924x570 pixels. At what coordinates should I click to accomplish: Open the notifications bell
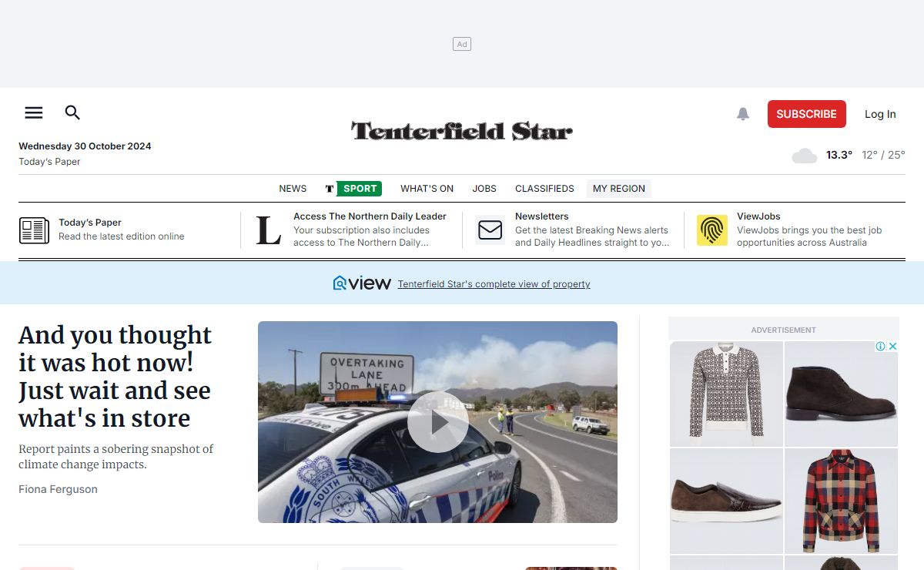tap(743, 114)
